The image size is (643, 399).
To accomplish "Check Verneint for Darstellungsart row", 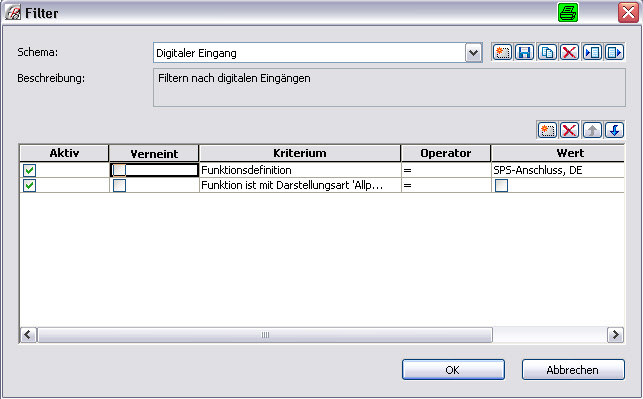I will (119, 185).
